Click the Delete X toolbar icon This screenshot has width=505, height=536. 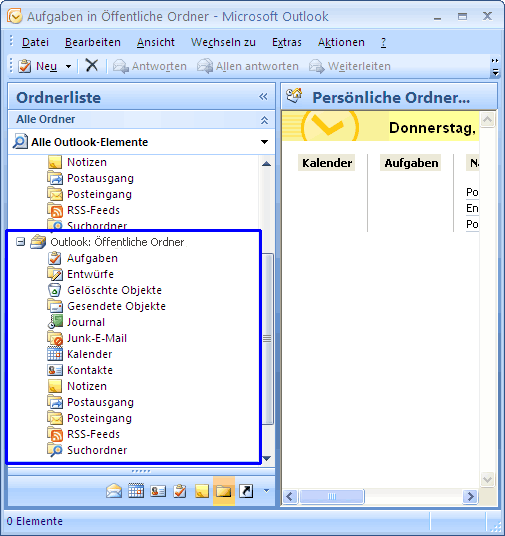(92, 65)
